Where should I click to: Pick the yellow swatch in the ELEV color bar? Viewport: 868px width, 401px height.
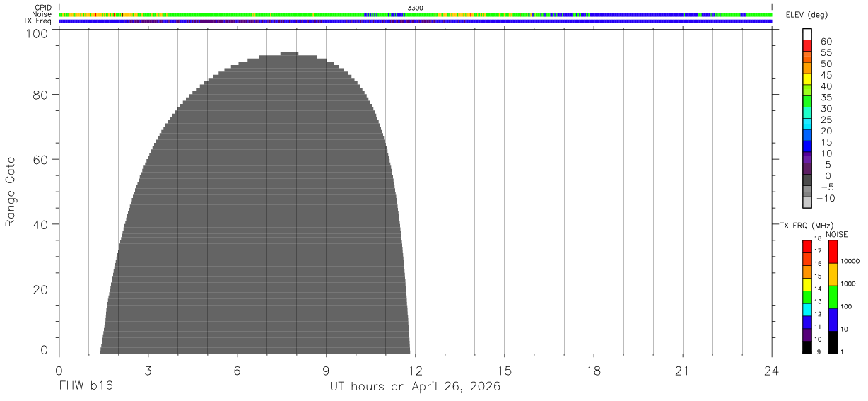(x=807, y=79)
